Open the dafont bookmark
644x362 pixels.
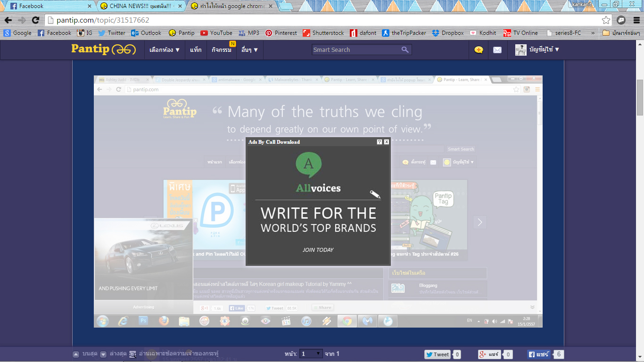coord(363,33)
